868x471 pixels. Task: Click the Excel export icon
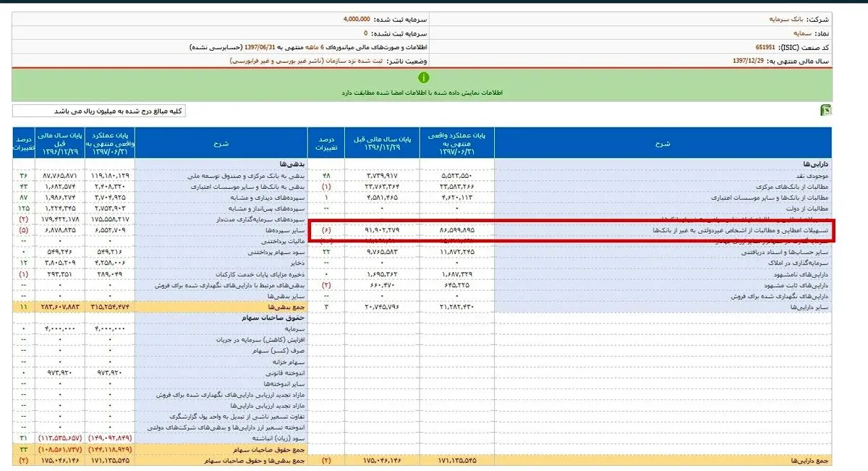[825, 111]
